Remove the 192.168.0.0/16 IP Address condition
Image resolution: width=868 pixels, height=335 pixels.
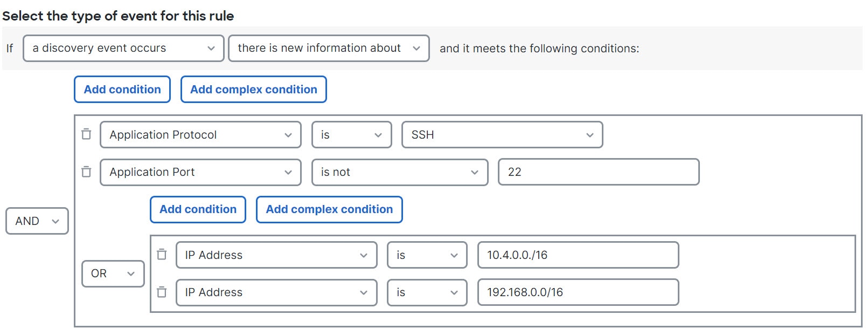tap(162, 292)
